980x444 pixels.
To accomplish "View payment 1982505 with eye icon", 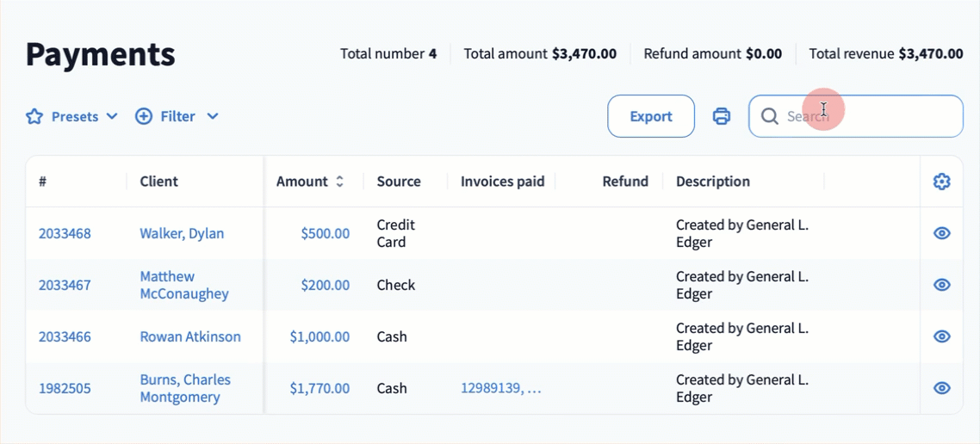I will (x=941, y=388).
